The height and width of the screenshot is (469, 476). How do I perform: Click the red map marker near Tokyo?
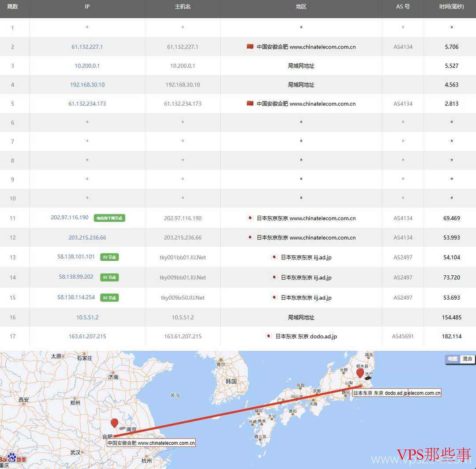pyautogui.click(x=360, y=373)
